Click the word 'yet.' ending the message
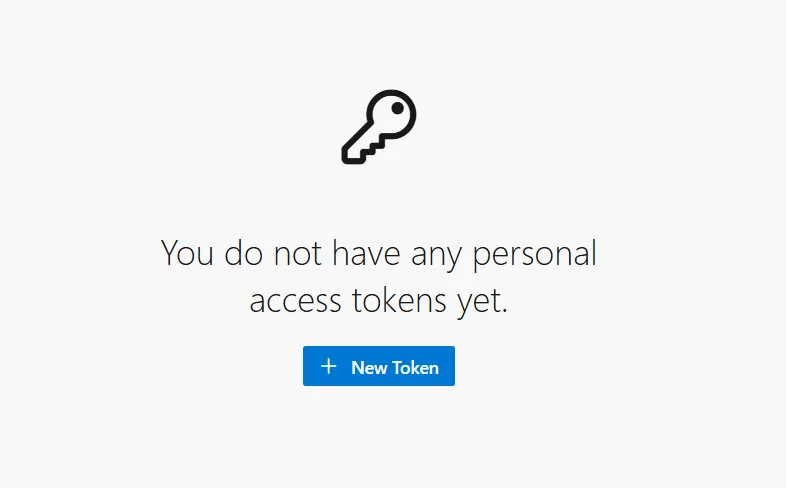 click(x=482, y=302)
